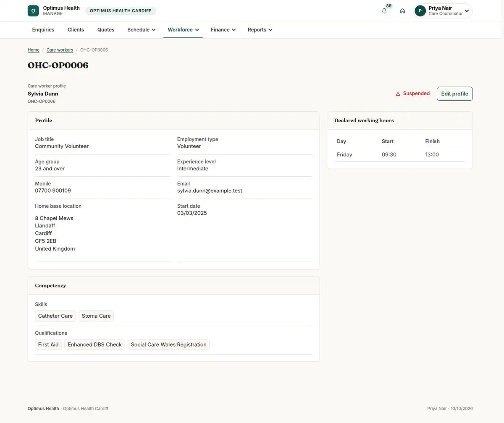Click the Suspended warning triangle icon
Image resolution: width=504 pixels, height=423 pixels.
tap(398, 94)
